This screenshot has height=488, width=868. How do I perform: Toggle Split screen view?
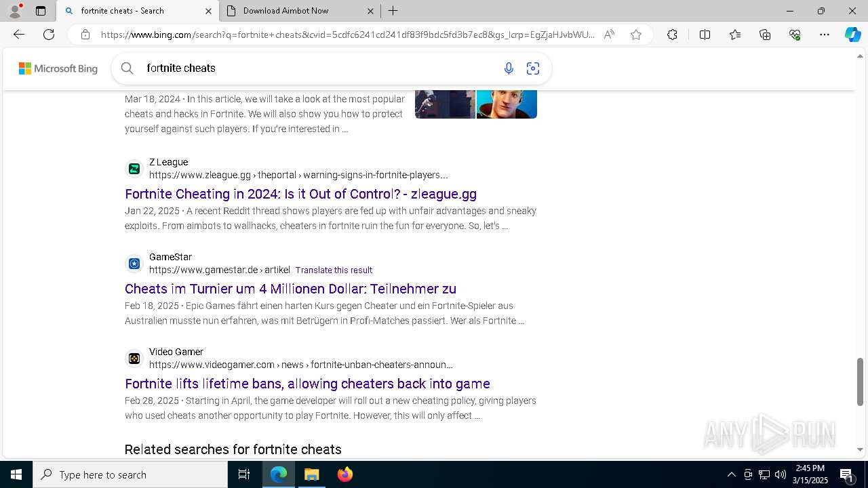coord(705,35)
